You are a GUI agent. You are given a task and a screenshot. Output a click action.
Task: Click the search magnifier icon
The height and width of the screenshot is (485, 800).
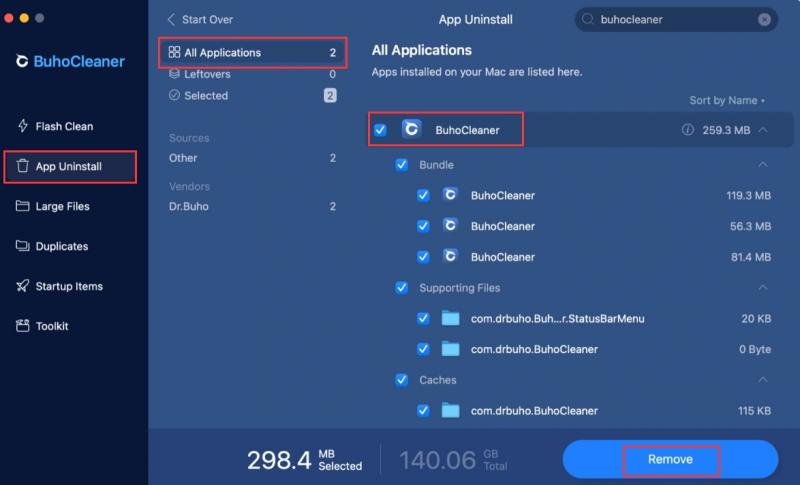point(588,19)
